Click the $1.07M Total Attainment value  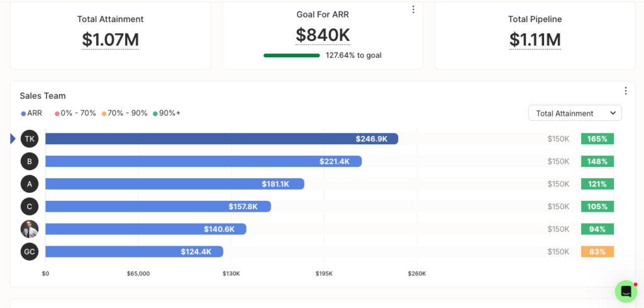click(x=110, y=40)
